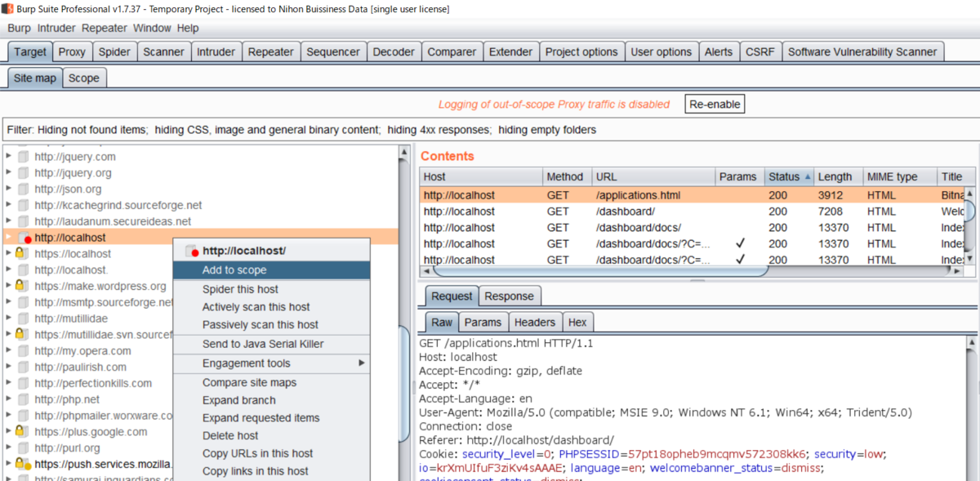Expand the http://json.org branch arrow
Viewport: 980px width, 481px height.
tap(8, 189)
